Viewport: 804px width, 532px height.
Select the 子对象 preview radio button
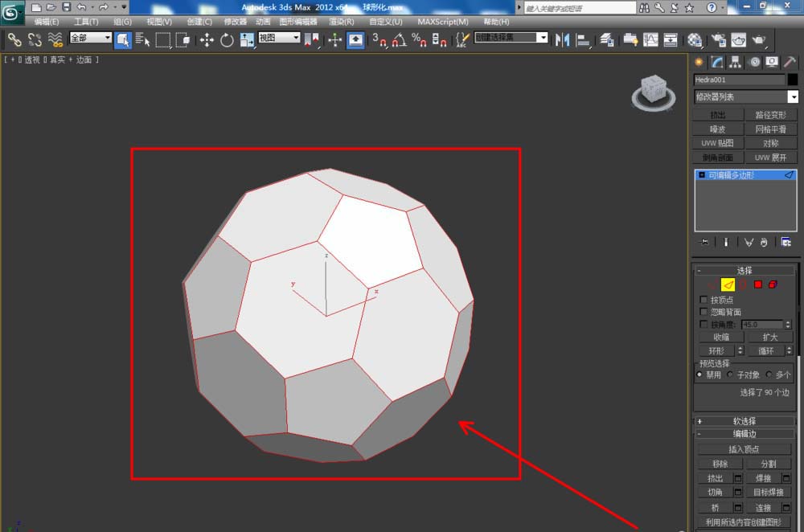click(730, 374)
